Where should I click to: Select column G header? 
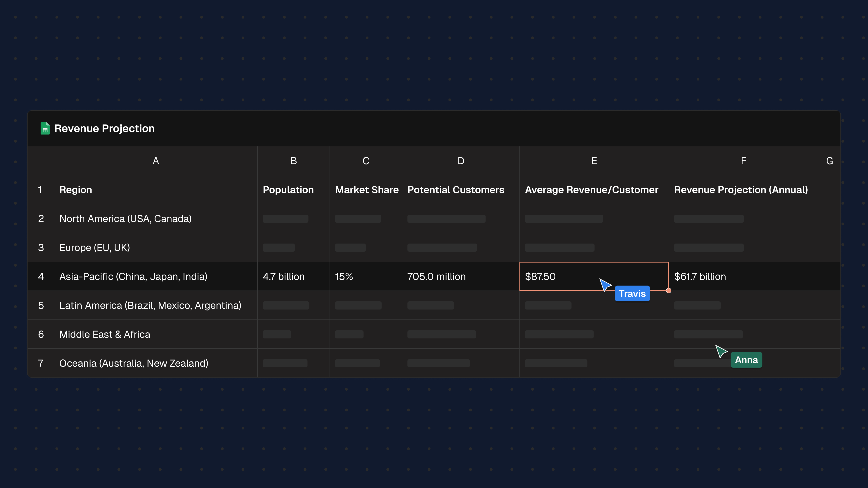click(x=830, y=161)
